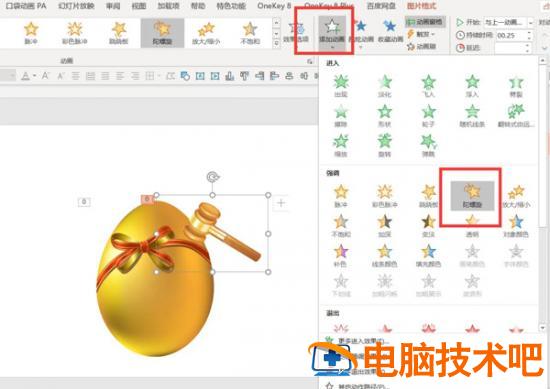Choose 跷跷板 (Teeter) emphasis in dropdown gallery
Screen dimensions: 550x389
click(429, 196)
